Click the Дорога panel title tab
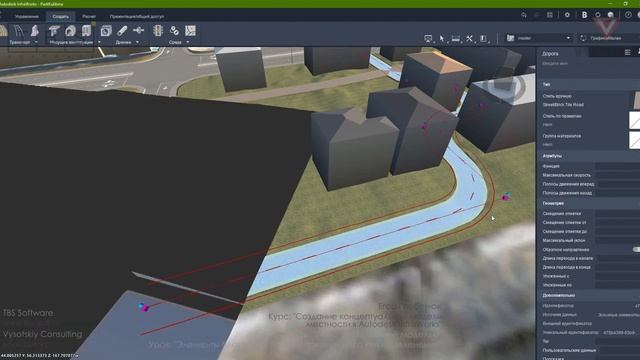 (550, 53)
